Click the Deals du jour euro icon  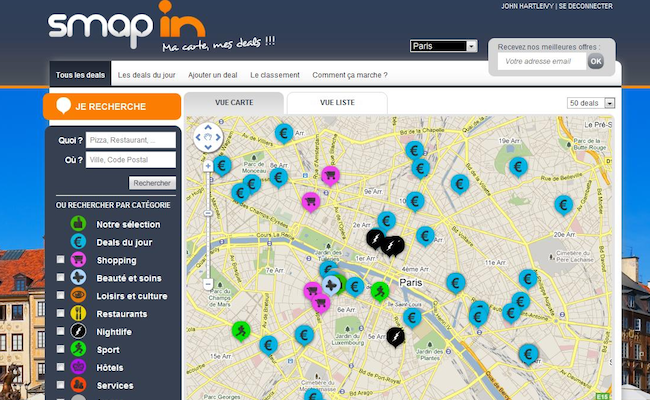coord(78,242)
